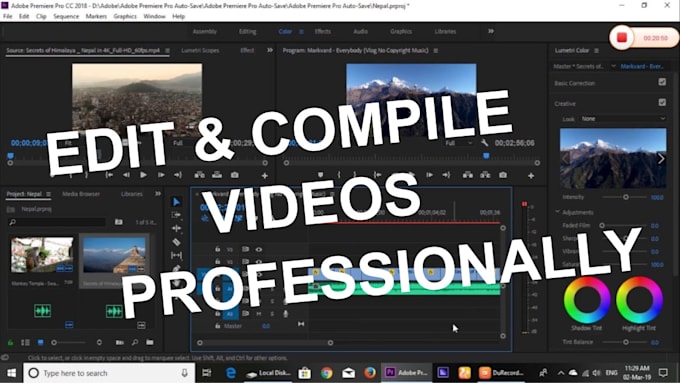Open Program monitor Full resolution dropdown

pos(459,143)
